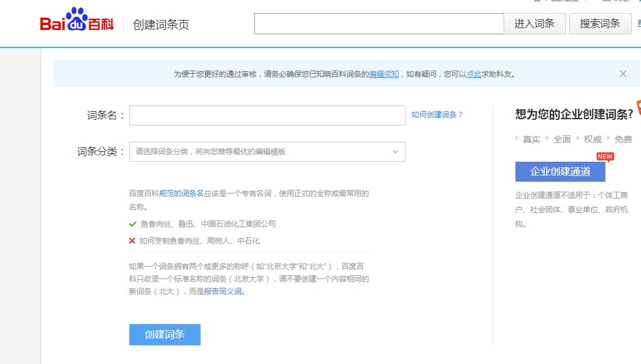Click the red cross beside wrong examples

(x=132, y=240)
